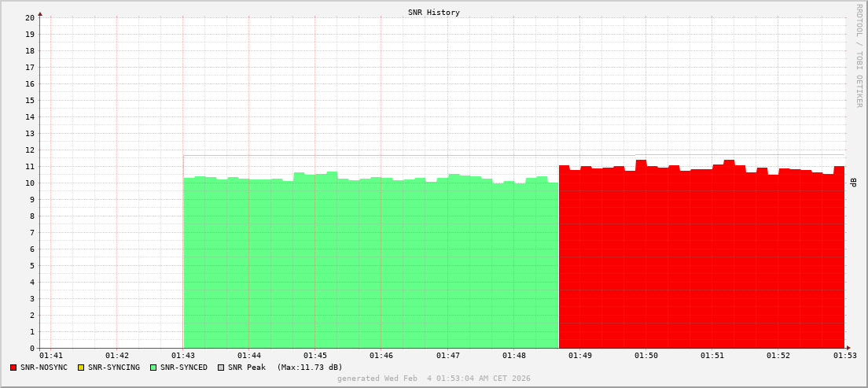Click the 20 value on the y-axis

click(x=30, y=17)
